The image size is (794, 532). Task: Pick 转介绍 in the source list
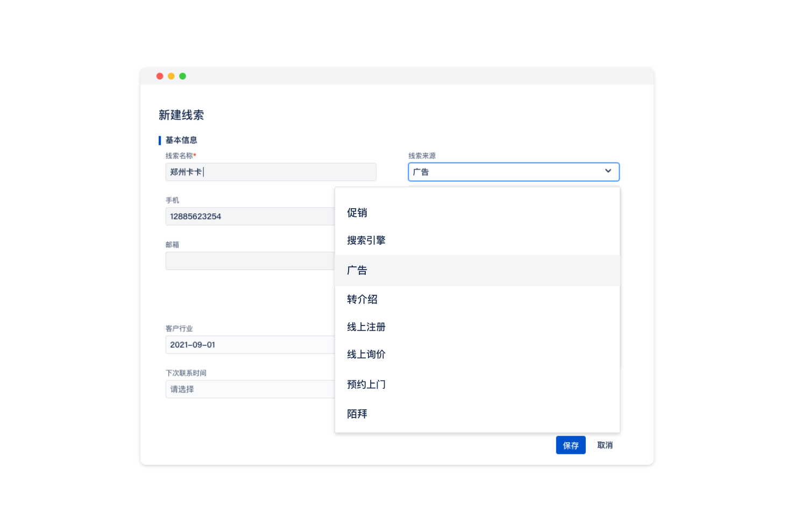point(362,299)
